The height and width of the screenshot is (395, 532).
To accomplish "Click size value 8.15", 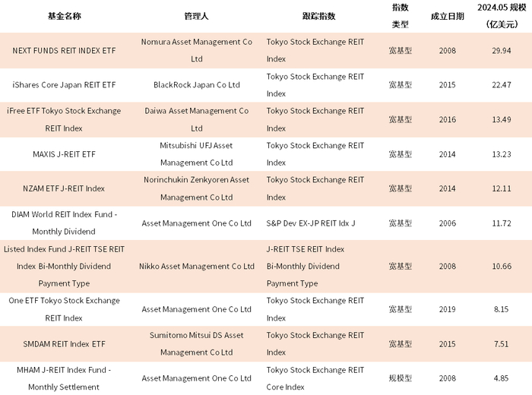I will [x=502, y=309].
